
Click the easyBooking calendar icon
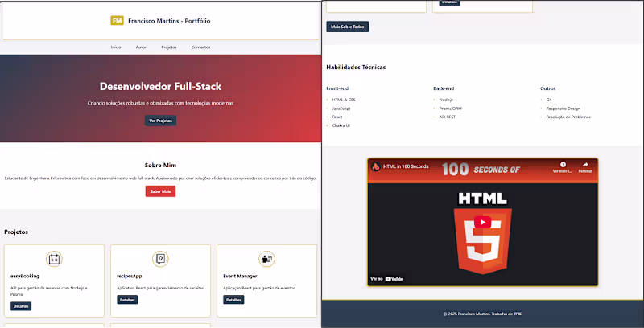point(54,259)
